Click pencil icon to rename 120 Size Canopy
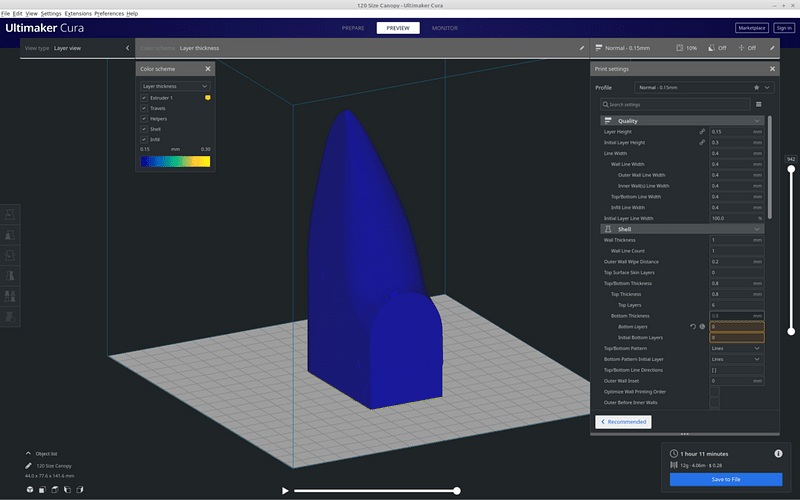 point(28,465)
